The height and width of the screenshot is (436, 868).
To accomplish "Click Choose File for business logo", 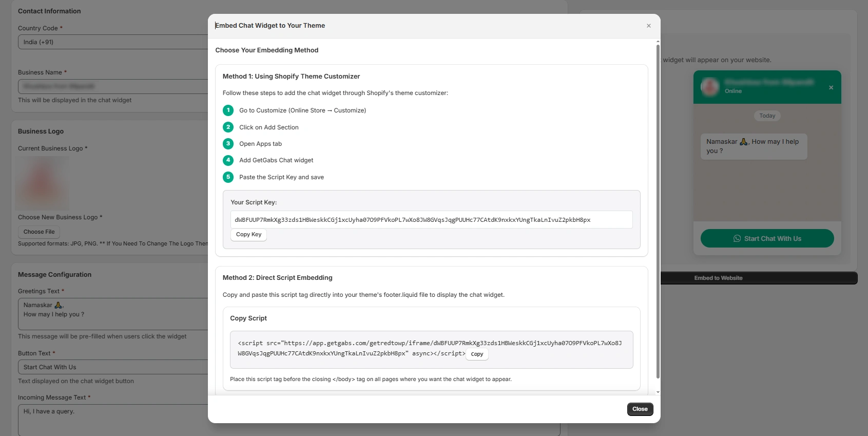I will click(x=39, y=232).
